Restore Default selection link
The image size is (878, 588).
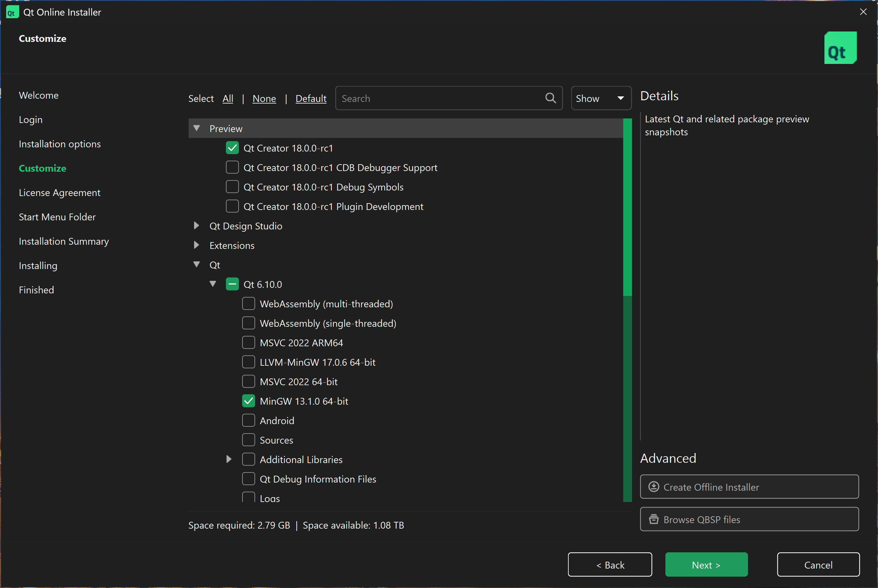pyautogui.click(x=311, y=99)
